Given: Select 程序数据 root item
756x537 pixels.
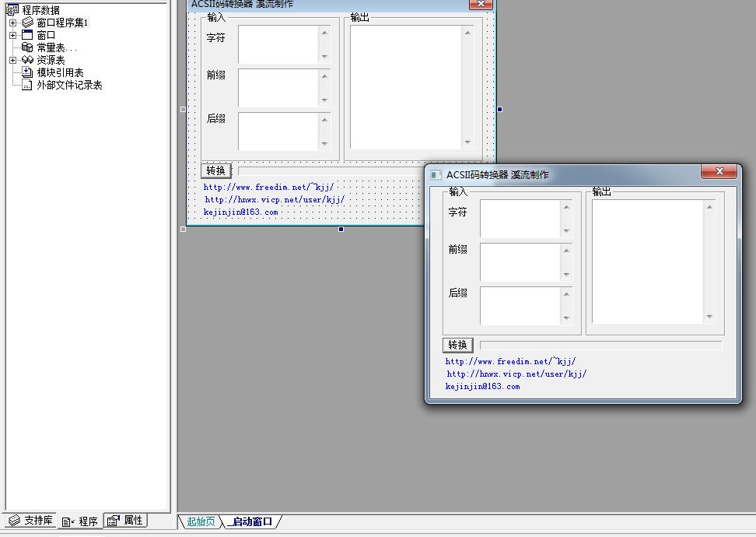Looking at the screenshot, I should [x=41, y=10].
